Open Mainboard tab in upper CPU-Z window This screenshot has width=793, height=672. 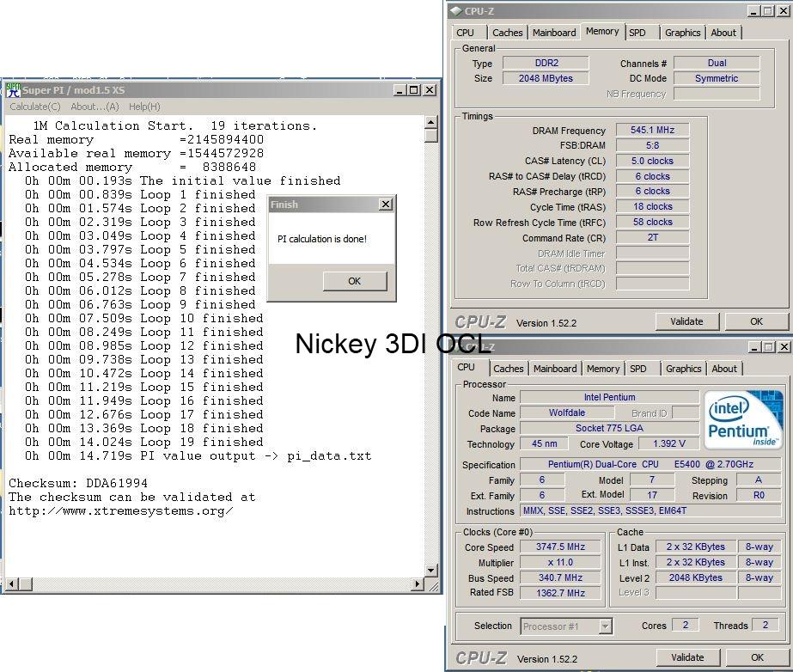pyautogui.click(x=554, y=33)
